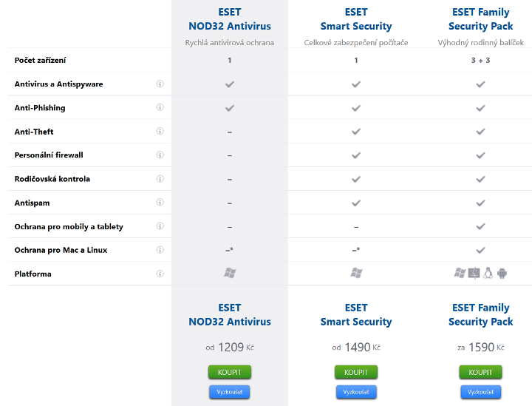Click info icon next to Antivirus a Antispyware
Image resolution: width=532 pixels, height=406 pixels.
point(160,84)
